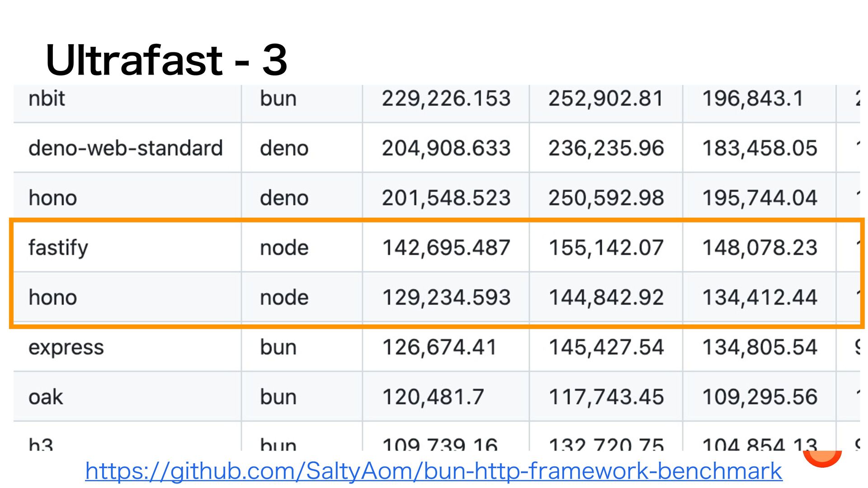Image resolution: width=868 pixels, height=488 pixels.
Task: Open the bun-http-framework-benchmark GitHub link
Action: click(433, 471)
